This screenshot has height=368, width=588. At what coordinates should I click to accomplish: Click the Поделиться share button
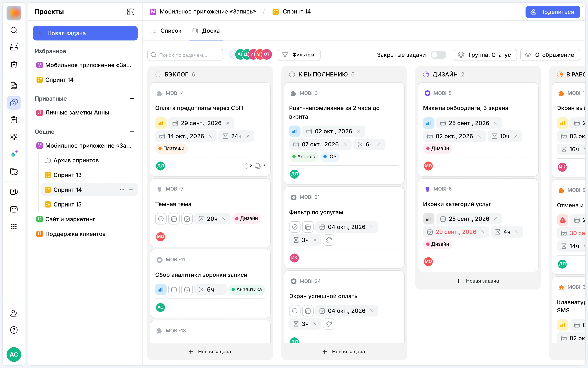pyautogui.click(x=552, y=12)
